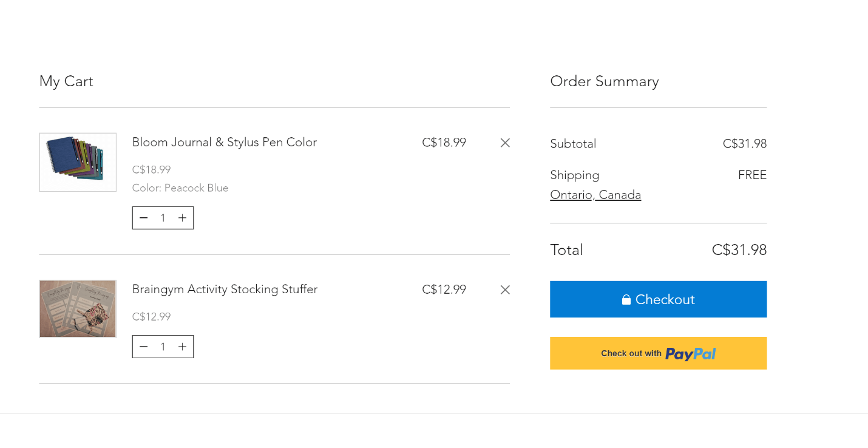Decrease Bloom Journal quantity with minus
Screen dimensions: 868x448
pyautogui.click(x=143, y=218)
